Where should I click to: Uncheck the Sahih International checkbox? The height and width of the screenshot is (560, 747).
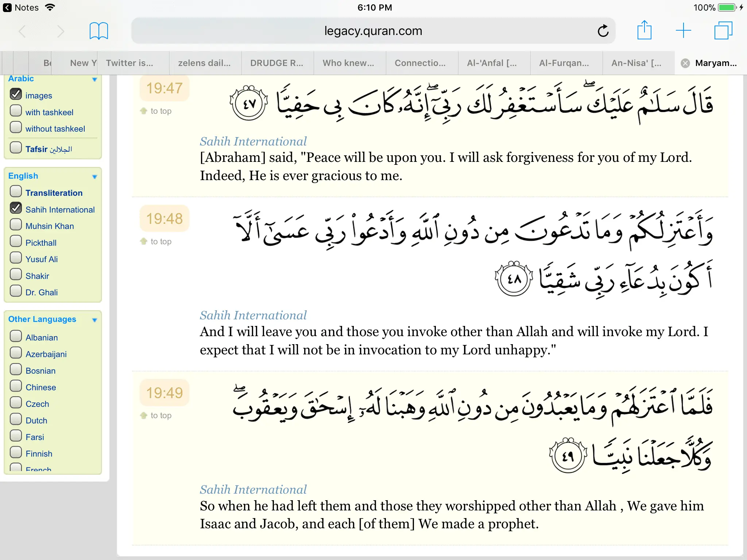coord(16,209)
